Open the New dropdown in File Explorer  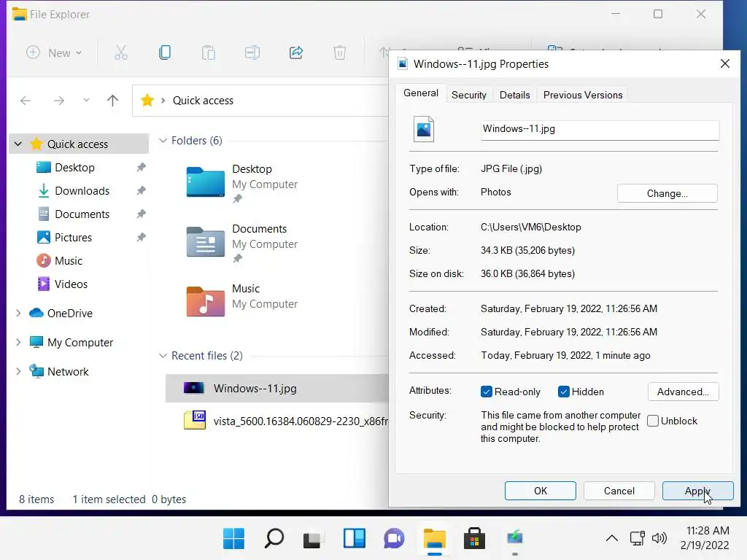click(x=54, y=52)
